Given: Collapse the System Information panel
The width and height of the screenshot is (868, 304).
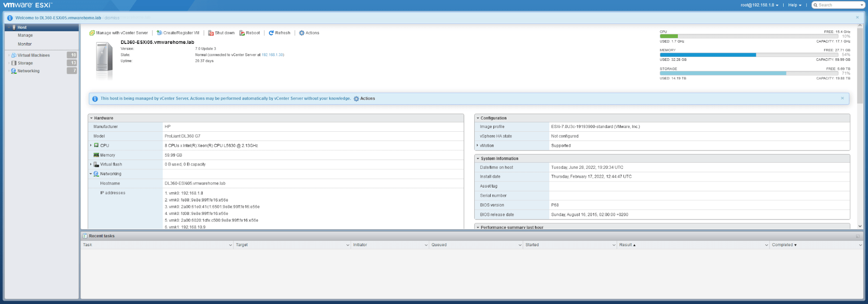Looking at the screenshot, I should tap(478, 159).
